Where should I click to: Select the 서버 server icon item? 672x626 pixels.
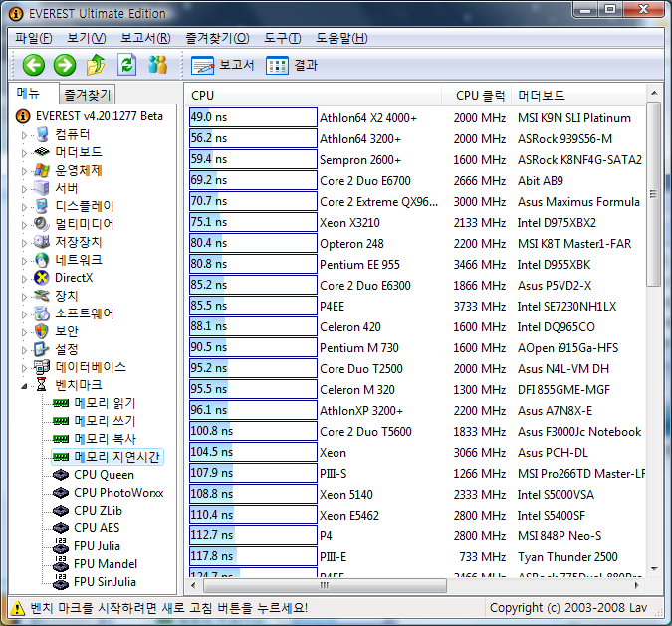(42, 188)
